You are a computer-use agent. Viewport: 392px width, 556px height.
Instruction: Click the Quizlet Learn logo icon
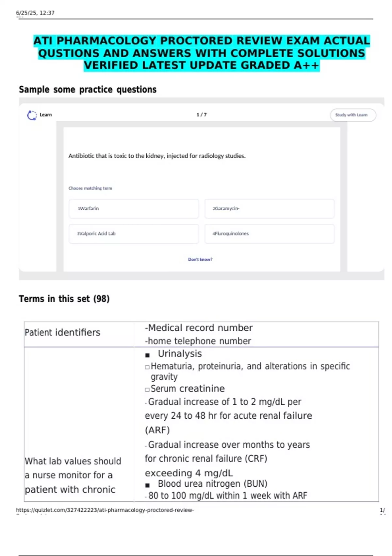click(32, 115)
